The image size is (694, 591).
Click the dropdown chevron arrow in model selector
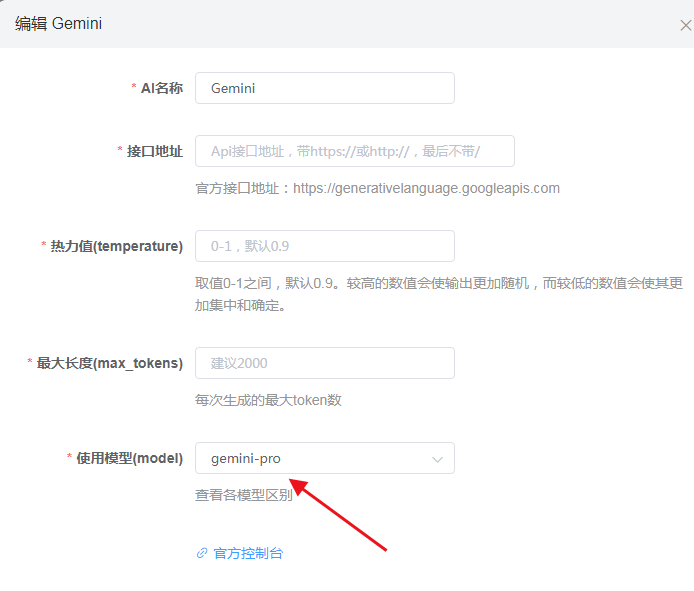(437, 459)
